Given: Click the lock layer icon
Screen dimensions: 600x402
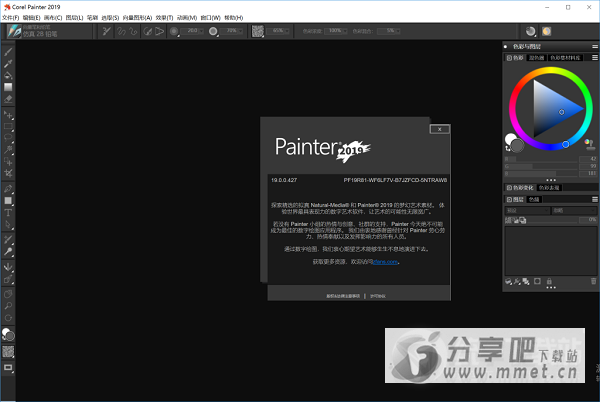Looking at the screenshot, I should pyautogui.click(x=549, y=282).
